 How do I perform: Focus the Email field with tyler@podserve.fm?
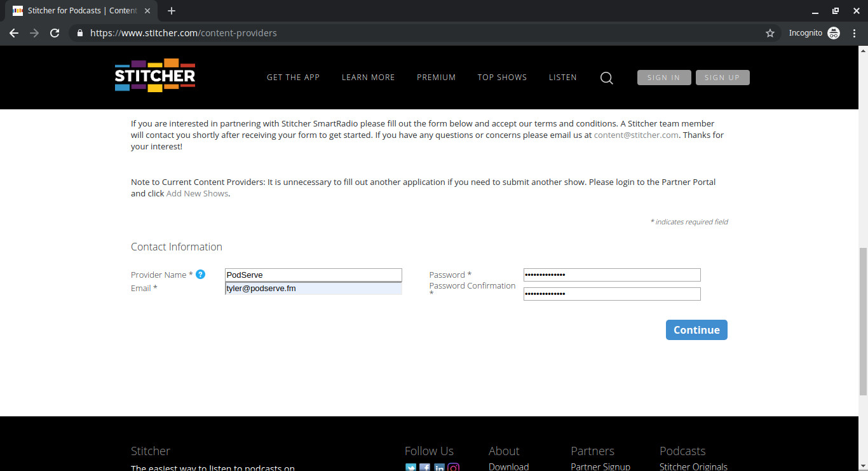click(314, 289)
